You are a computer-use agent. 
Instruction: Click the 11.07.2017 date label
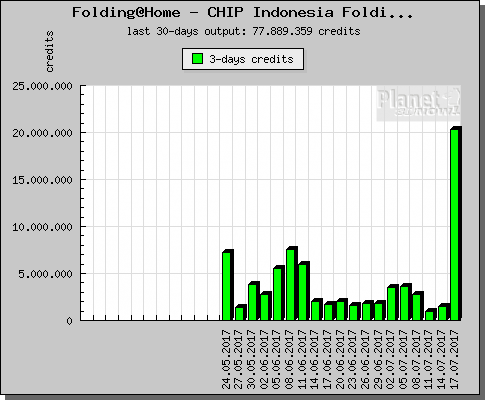429,359
